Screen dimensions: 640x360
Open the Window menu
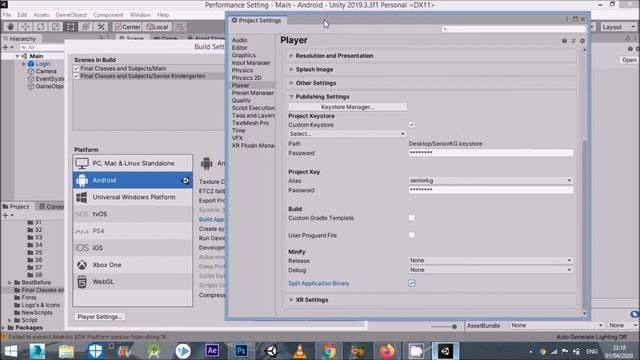click(x=140, y=15)
